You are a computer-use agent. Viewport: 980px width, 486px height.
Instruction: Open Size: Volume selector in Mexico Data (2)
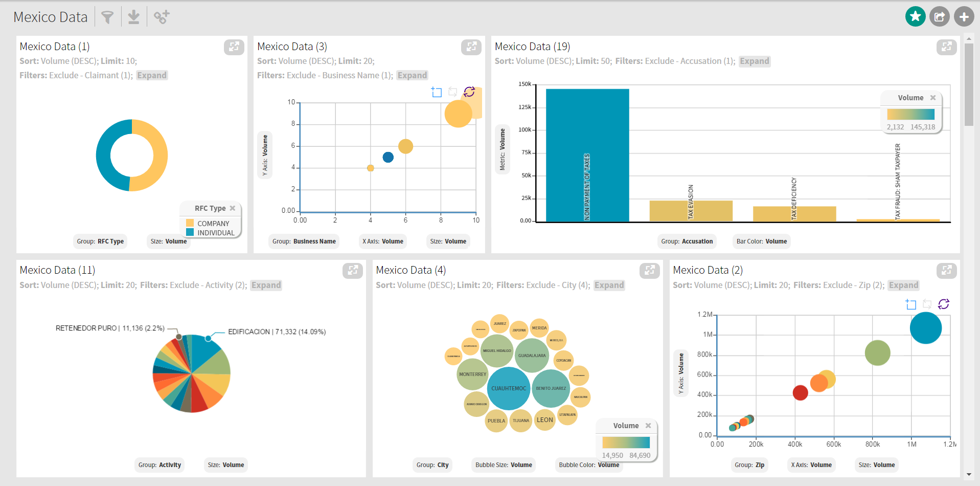click(877, 465)
